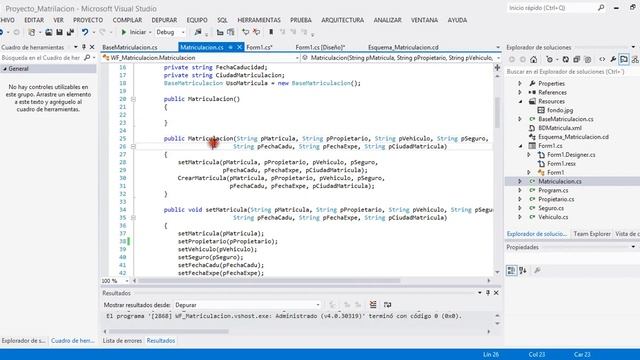640x360 pixels.
Task: Open the ARQUITECTURA menu
Action: [x=342, y=20]
